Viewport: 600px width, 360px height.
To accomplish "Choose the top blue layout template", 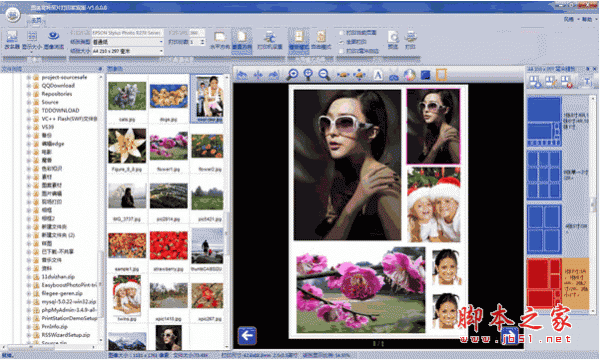I will click(544, 121).
